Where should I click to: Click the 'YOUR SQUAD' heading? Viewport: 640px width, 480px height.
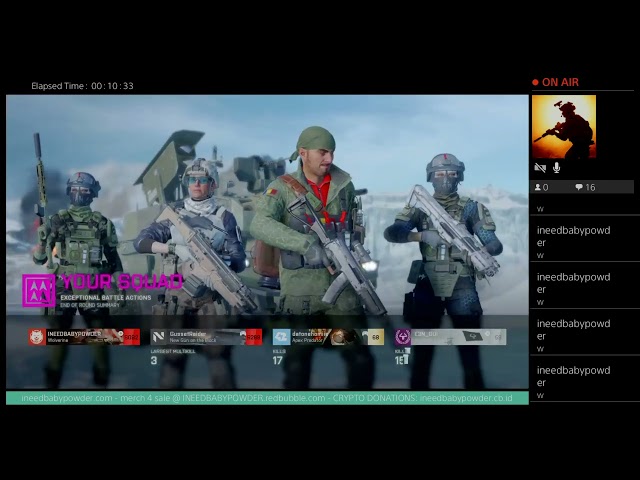point(122,282)
